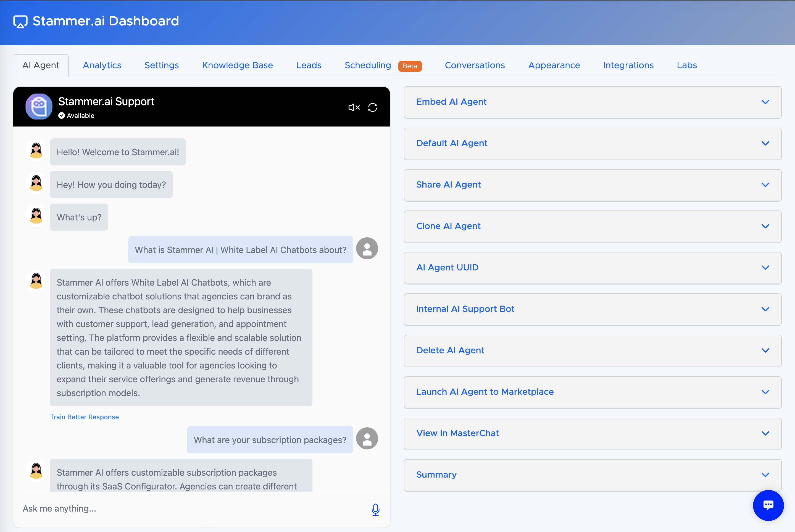The width and height of the screenshot is (795, 532).
Task: Click the 'Available' status text
Action: (x=80, y=116)
